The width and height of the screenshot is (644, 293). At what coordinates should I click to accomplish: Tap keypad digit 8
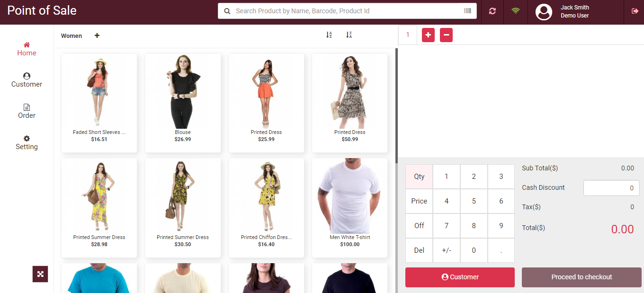474,226
